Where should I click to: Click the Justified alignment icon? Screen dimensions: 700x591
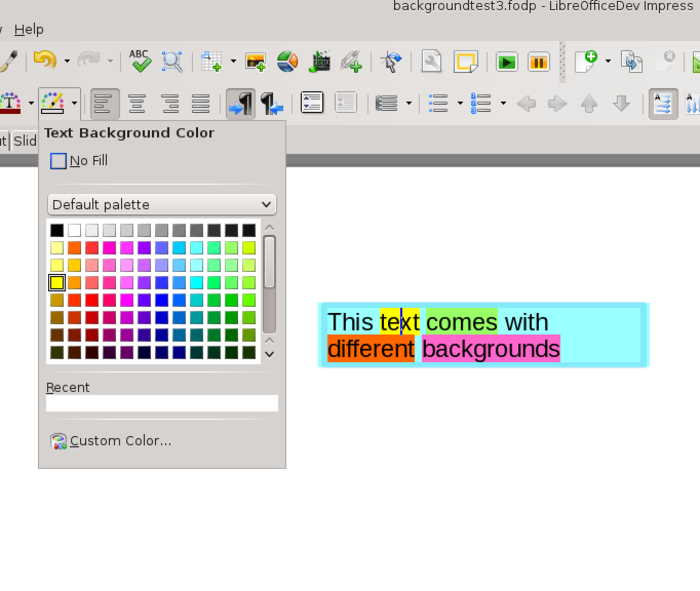201,103
